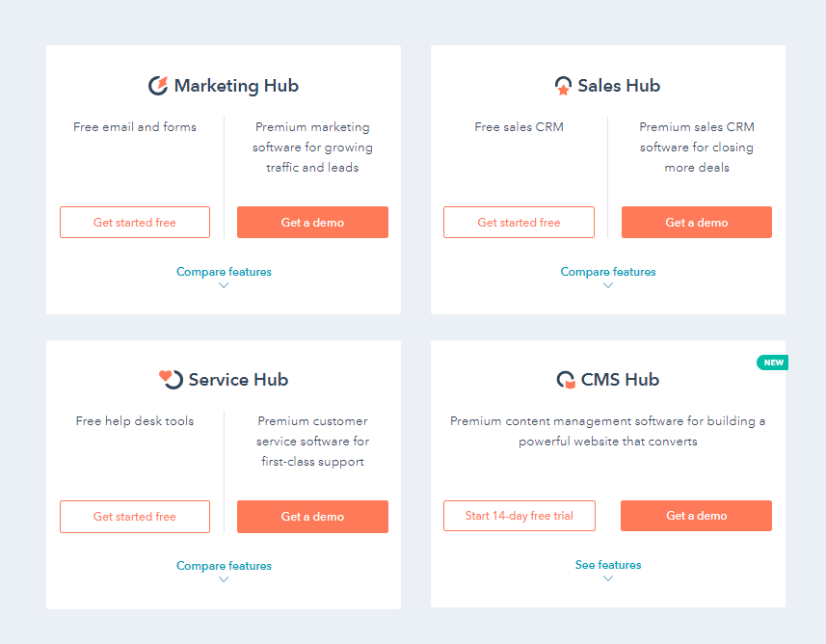The width and height of the screenshot is (826, 644).
Task: Get started free with Sales Hub
Action: tap(519, 223)
